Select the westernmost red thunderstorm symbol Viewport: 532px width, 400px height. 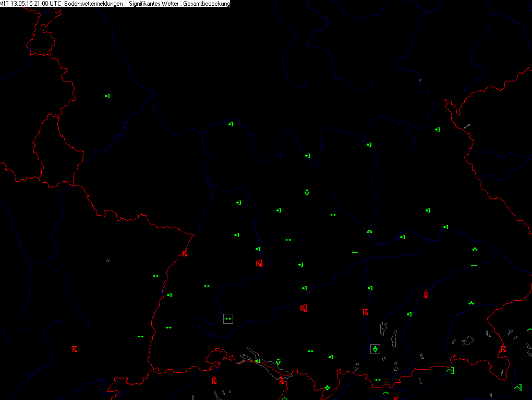(75, 349)
